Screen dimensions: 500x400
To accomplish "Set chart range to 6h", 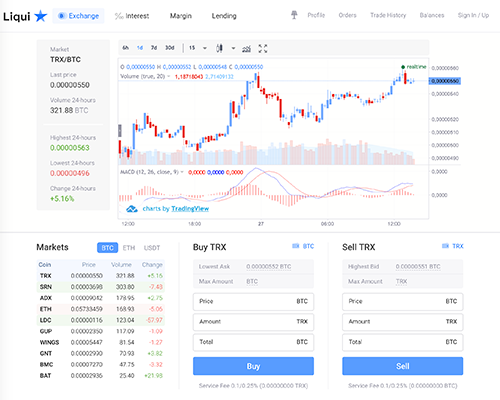I will point(125,48).
